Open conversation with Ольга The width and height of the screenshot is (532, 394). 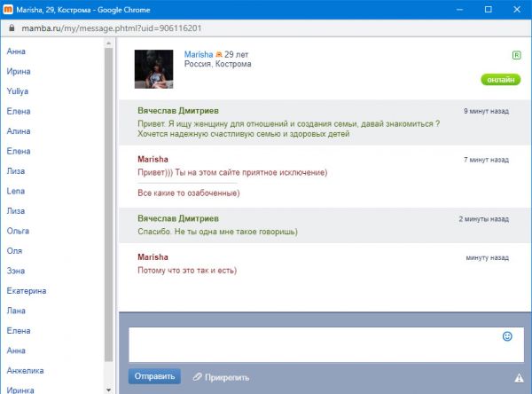(x=18, y=231)
